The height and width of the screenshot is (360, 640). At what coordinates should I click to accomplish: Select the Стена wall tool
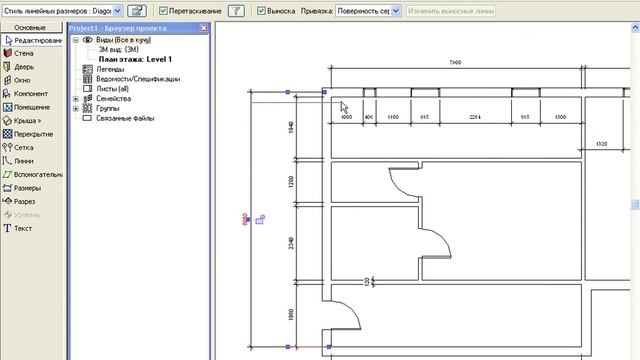tap(19, 53)
